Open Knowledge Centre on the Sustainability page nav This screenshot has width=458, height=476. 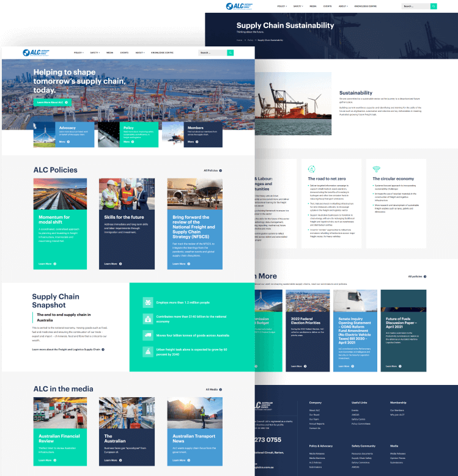point(366,6)
